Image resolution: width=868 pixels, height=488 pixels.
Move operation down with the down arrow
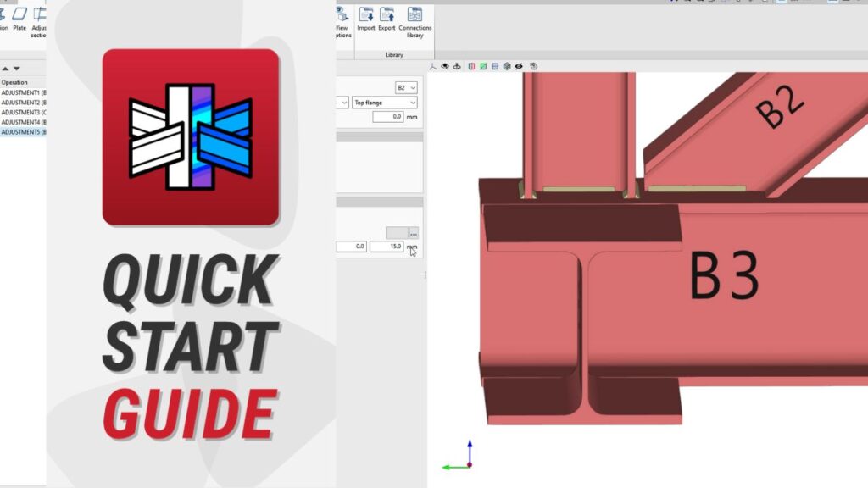pos(16,69)
